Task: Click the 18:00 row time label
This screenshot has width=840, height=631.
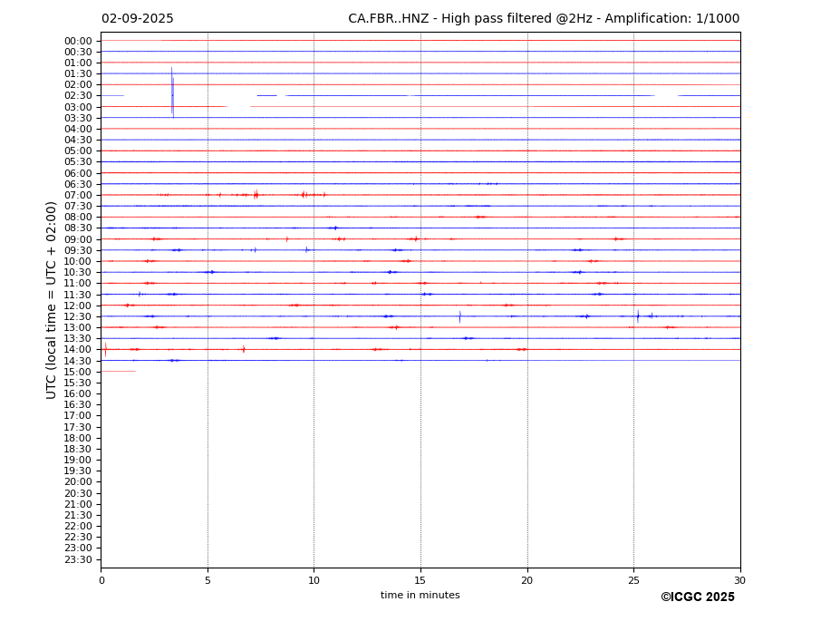Action: tap(78, 438)
